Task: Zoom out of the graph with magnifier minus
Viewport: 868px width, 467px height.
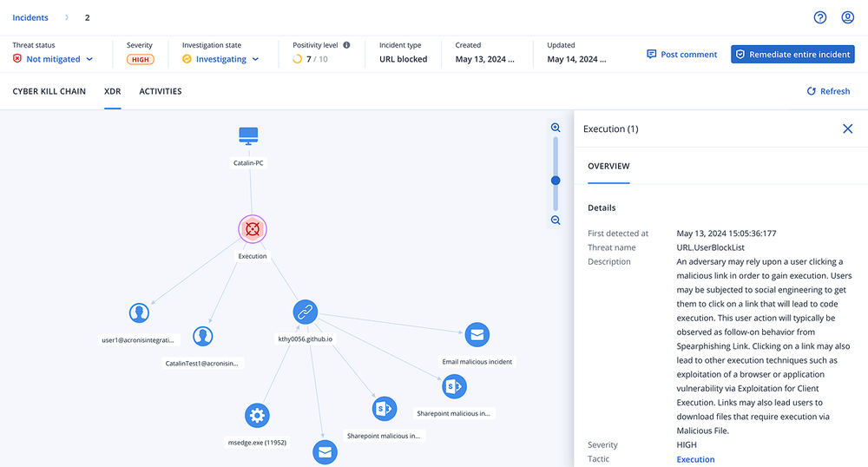Action: pyautogui.click(x=556, y=220)
